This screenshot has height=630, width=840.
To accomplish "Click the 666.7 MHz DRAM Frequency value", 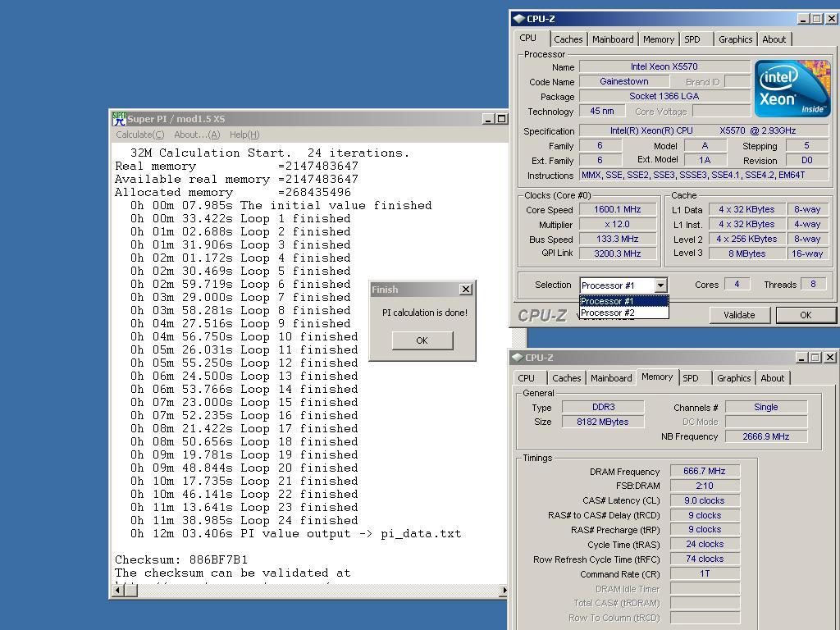I will (705, 471).
